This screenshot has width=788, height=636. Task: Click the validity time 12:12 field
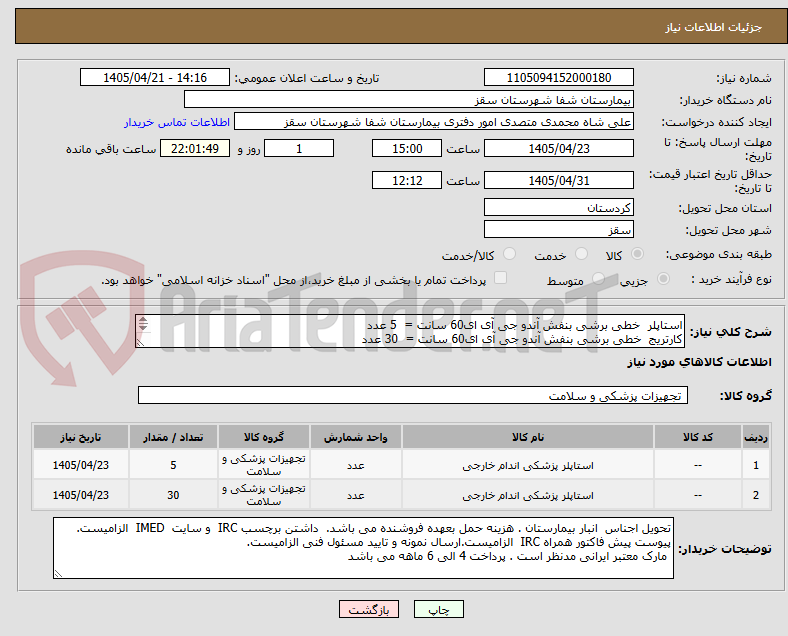(x=407, y=180)
